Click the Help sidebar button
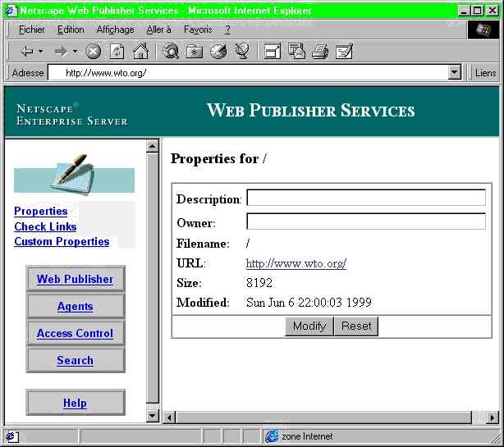This screenshot has width=504, height=447. pyautogui.click(x=76, y=403)
